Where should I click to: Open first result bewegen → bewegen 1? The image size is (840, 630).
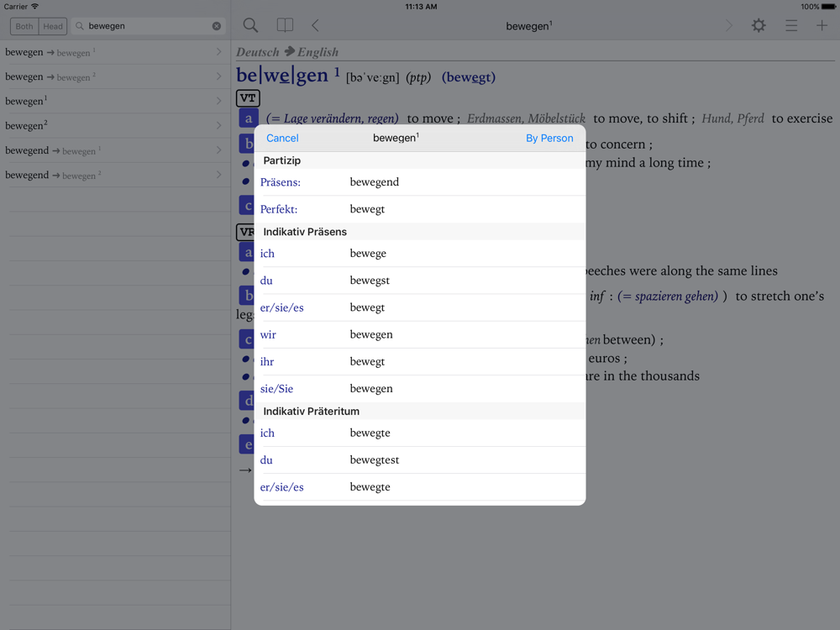[115, 52]
